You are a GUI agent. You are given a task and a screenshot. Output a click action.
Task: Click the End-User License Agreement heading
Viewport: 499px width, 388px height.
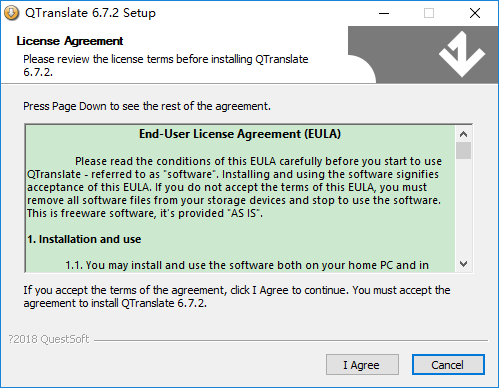(x=240, y=134)
